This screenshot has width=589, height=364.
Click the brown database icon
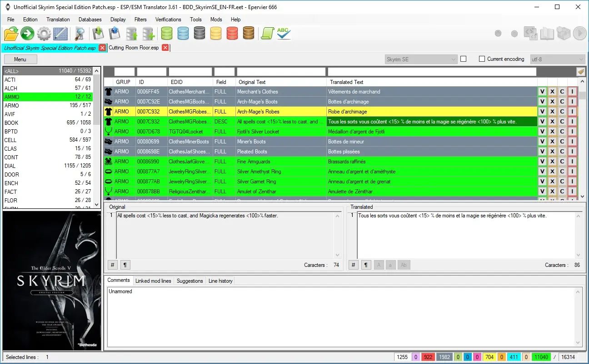click(x=249, y=33)
